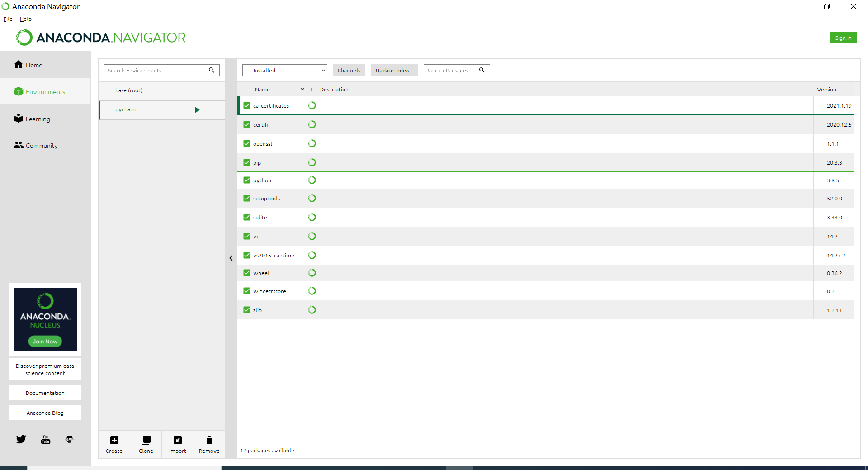
Task: Click the Search Environments magnifier icon
Action: pyautogui.click(x=211, y=70)
